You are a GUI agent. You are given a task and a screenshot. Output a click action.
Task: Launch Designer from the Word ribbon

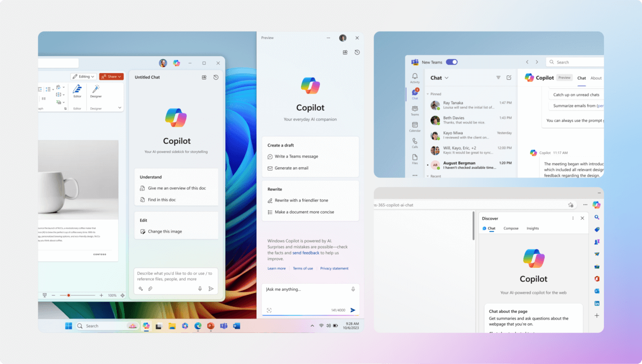click(x=96, y=91)
